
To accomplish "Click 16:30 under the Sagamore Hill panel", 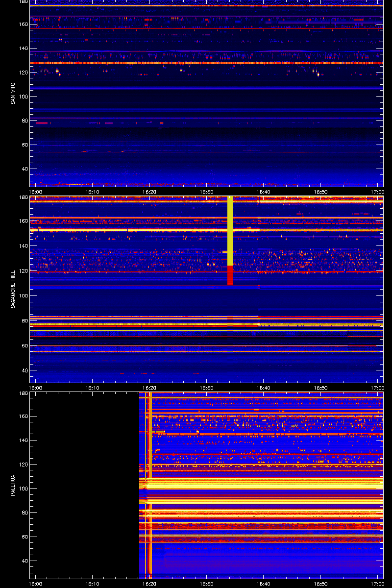I will click(207, 388).
